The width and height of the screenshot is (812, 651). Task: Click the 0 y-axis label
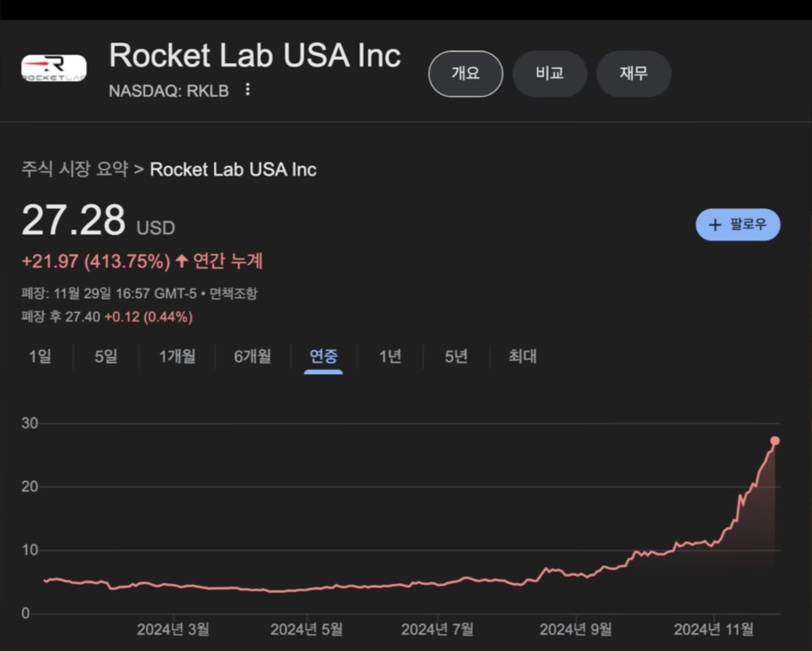(x=25, y=614)
